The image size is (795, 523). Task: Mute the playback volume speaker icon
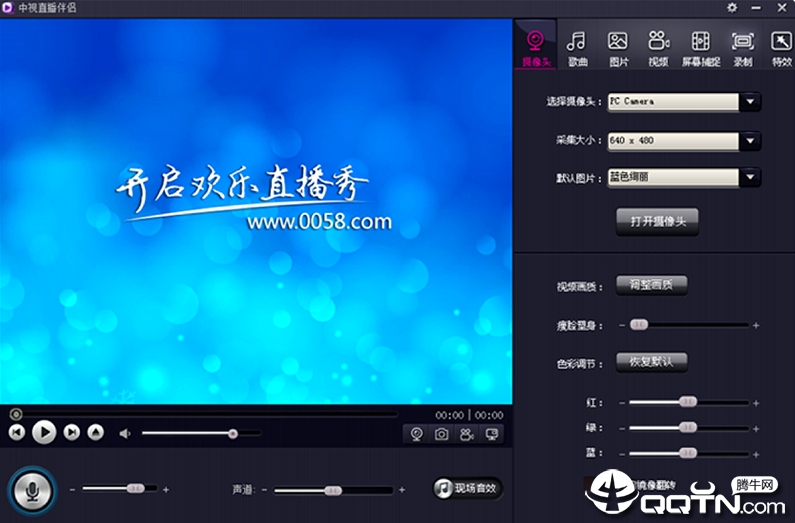coord(125,433)
